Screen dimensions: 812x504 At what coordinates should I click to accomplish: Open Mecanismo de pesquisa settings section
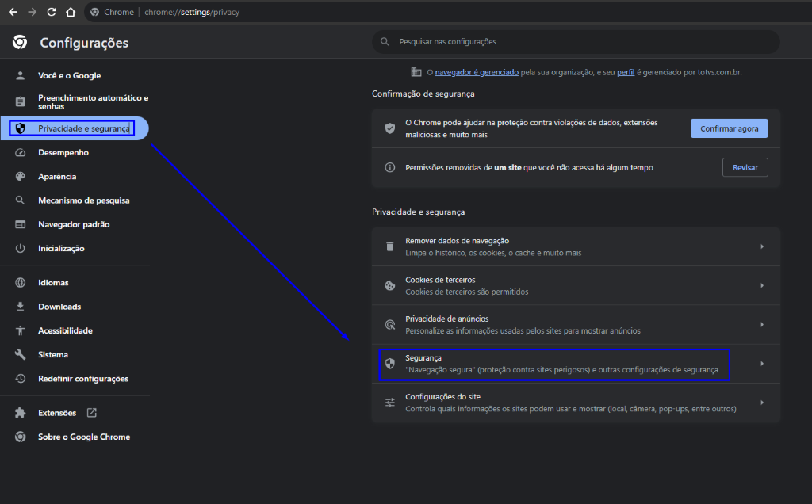click(x=83, y=200)
